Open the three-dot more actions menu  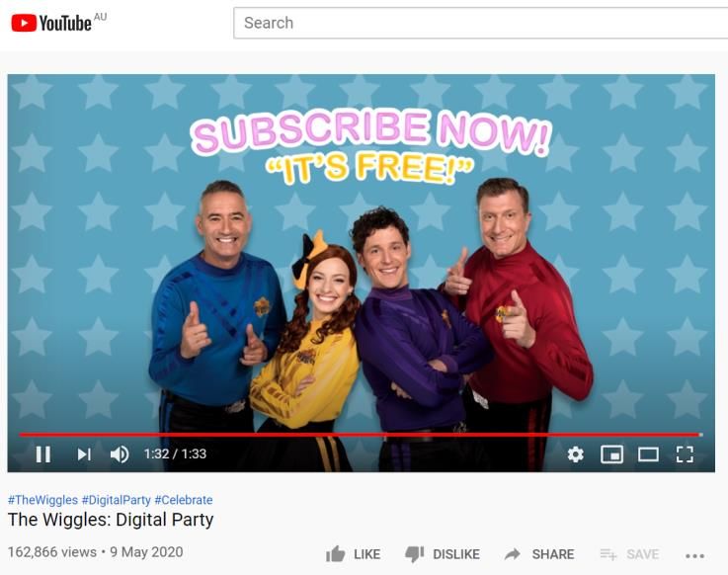[694, 555]
